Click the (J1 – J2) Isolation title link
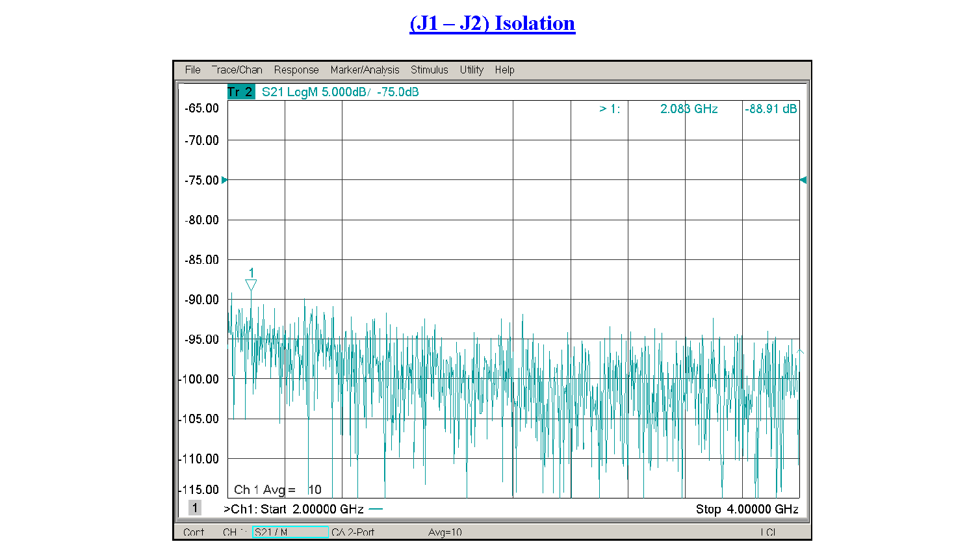 (492, 23)
